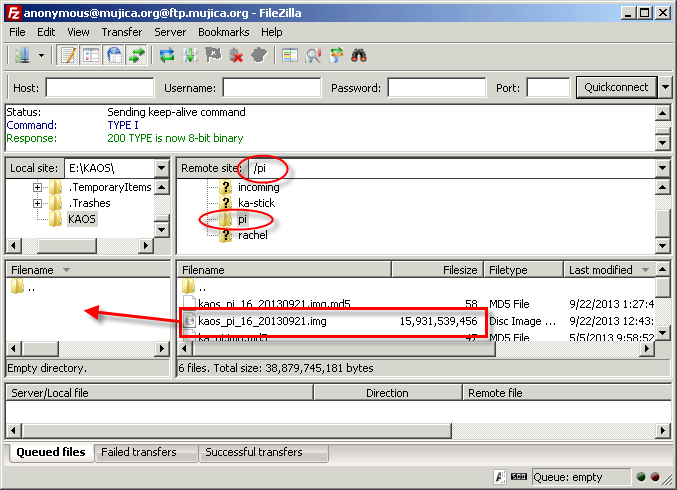677x490 pixels.
Task: Click the transfer queue horizontal scrollbar
Action: (237, 430)
